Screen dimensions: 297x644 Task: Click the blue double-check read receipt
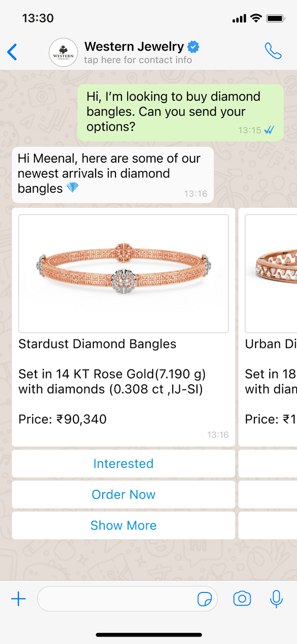(x=269, y=131)
